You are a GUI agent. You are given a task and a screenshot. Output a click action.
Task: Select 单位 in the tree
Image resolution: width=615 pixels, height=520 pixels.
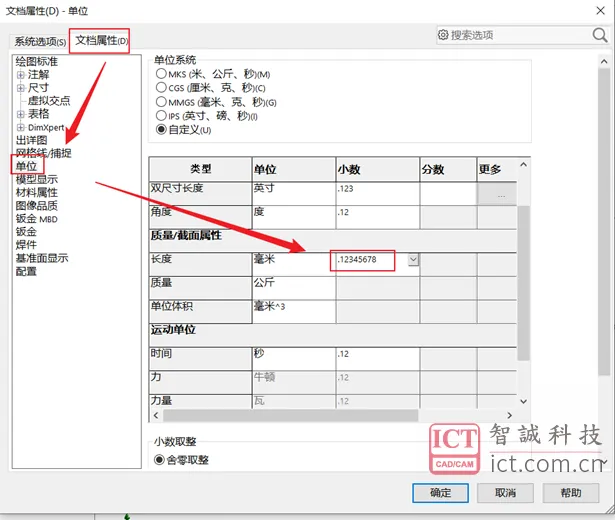tap(26, 166)
